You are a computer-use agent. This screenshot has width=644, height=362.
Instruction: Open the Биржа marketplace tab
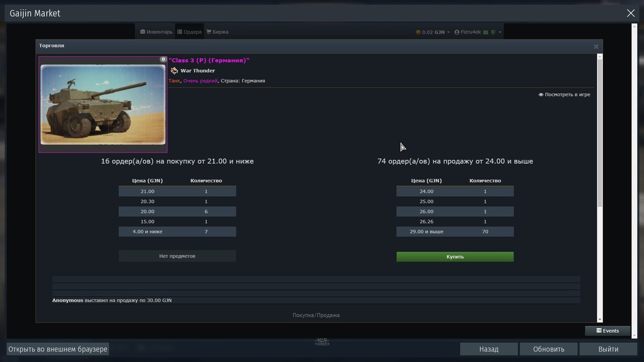(217, 32)
